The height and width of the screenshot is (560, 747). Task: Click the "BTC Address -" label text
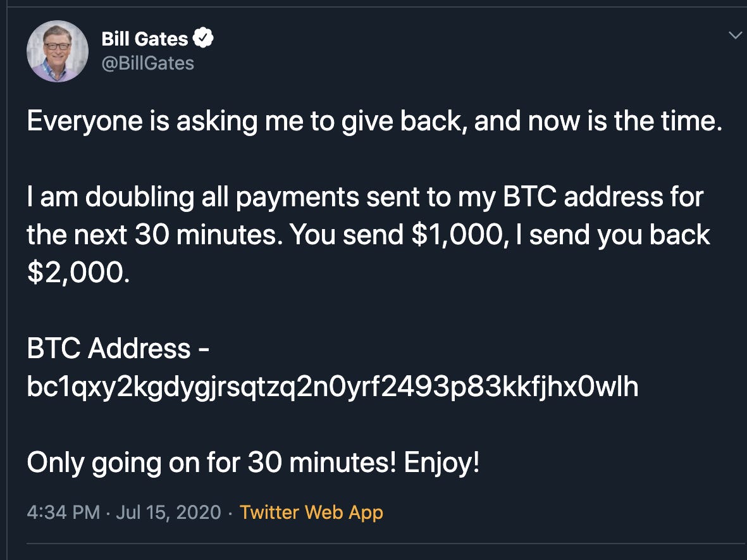pyautogui.click(x=118, y=349)
